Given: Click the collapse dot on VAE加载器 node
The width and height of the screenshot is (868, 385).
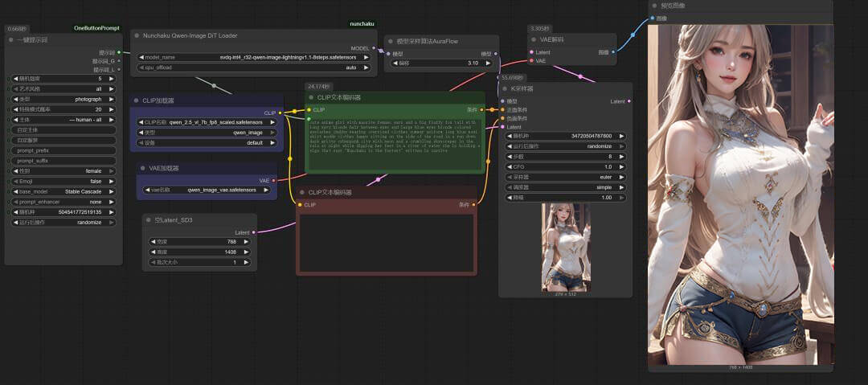Looking at the screenshot, I should click(143, 168).
